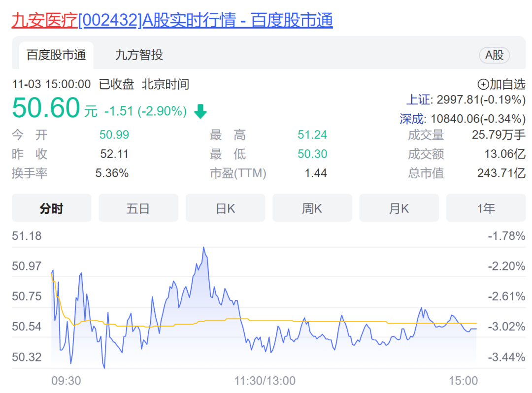Open the 九安医疗 A股实时行情 title link

(172, 20)
